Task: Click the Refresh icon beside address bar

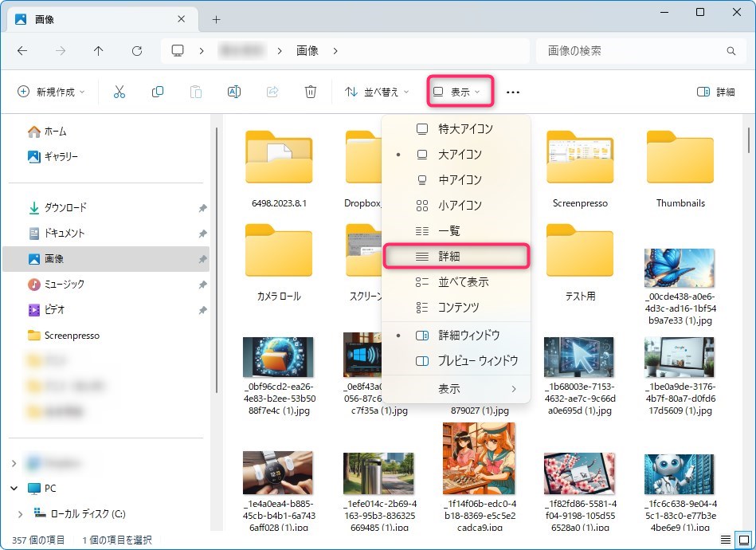Action: click(137, 51)
